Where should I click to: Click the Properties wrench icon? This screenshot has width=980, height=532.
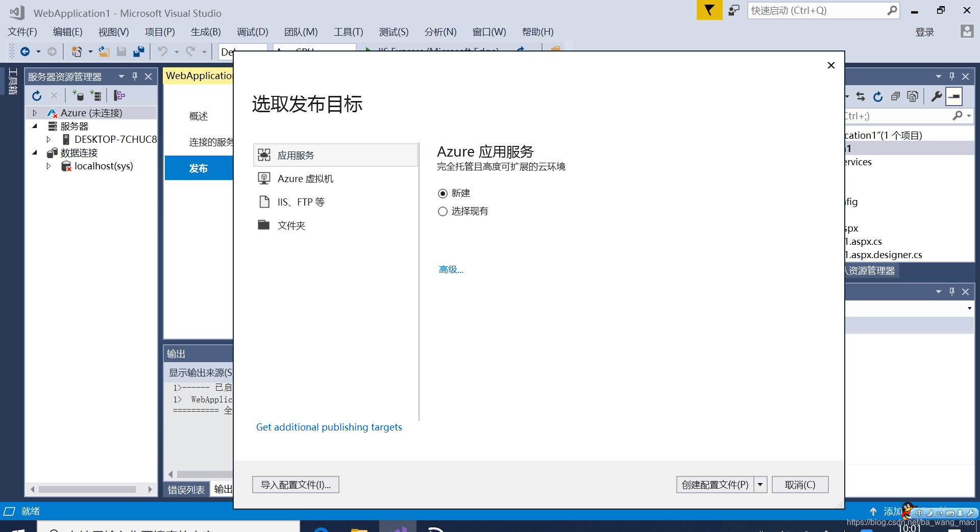(x=936, y=96)
